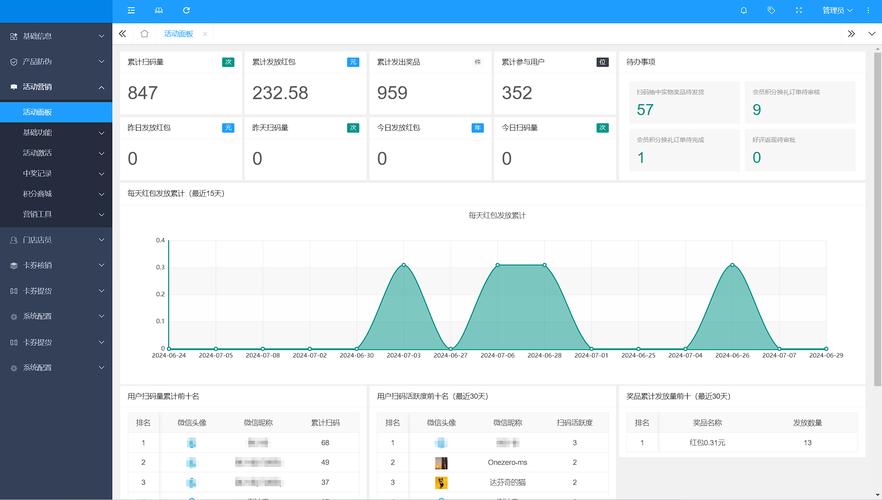Expand the 活动激活 submenu chevron
This screenshot has height=500, width=882.
click(101, 153)
